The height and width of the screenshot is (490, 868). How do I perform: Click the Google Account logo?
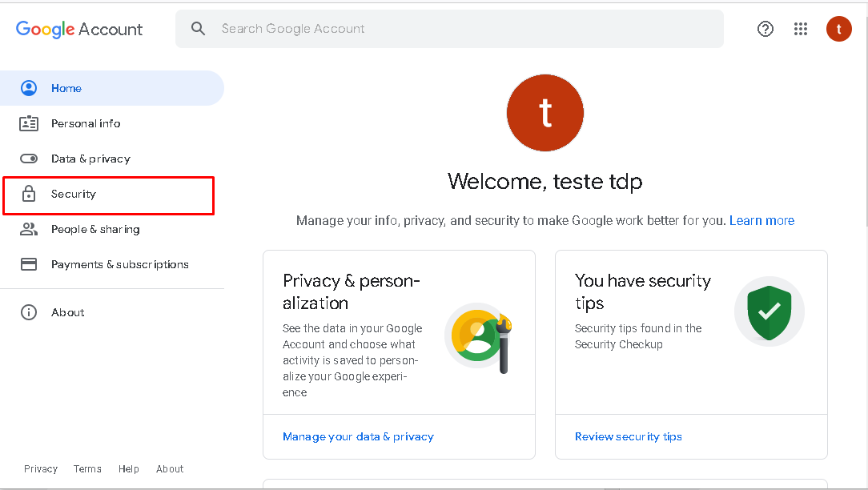coord(79,29)
